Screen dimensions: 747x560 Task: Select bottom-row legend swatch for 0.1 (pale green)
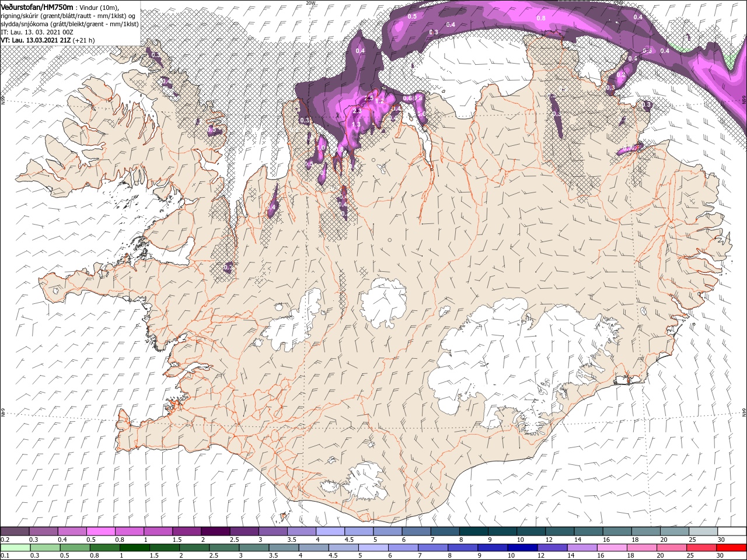(15, 548)
